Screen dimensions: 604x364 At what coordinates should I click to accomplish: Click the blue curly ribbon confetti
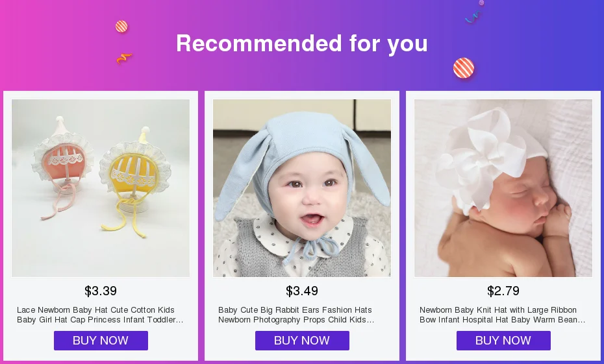click(472, 18)
